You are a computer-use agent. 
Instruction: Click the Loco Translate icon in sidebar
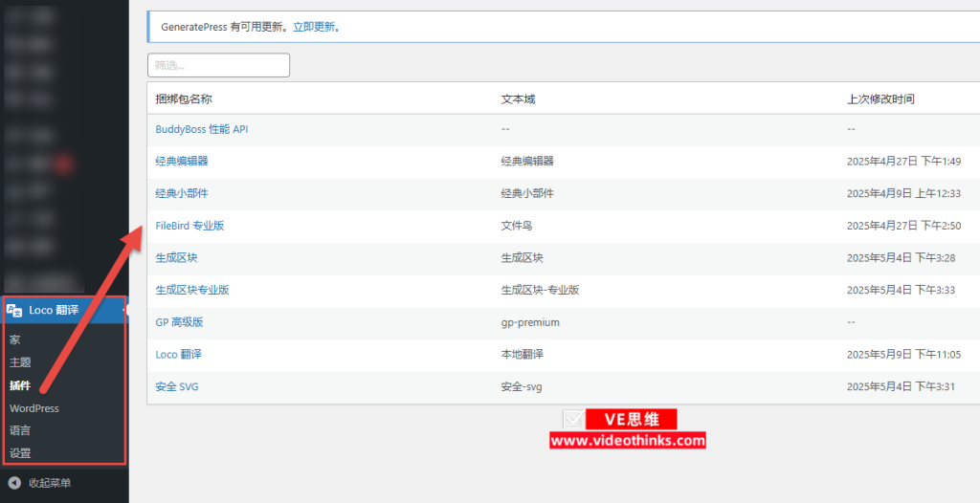(x=15, y=310)
